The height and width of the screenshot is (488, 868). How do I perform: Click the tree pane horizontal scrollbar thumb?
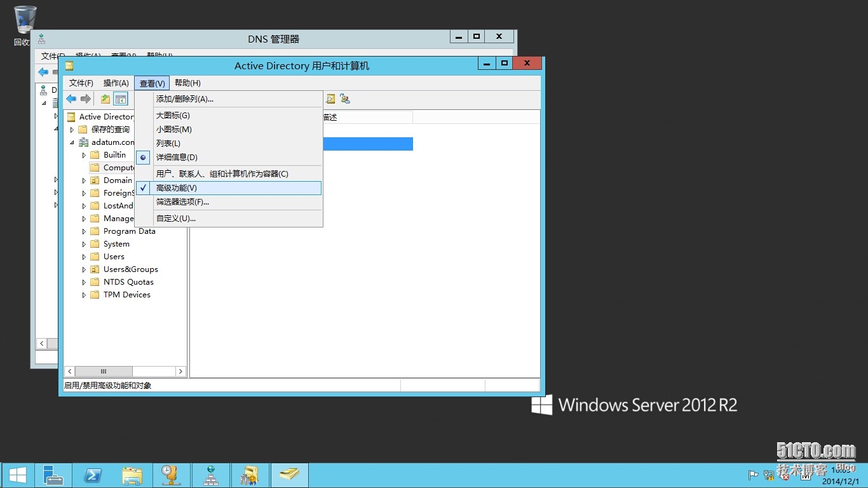click(104, 372)
